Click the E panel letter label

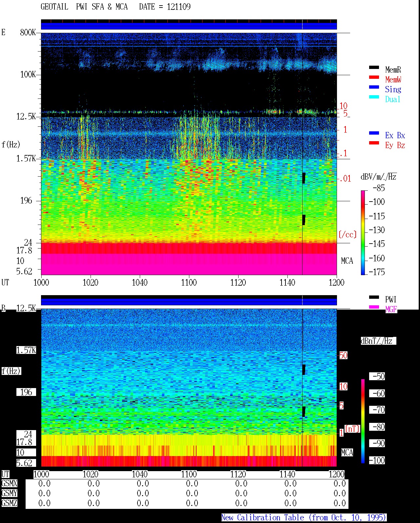[3, 32]
